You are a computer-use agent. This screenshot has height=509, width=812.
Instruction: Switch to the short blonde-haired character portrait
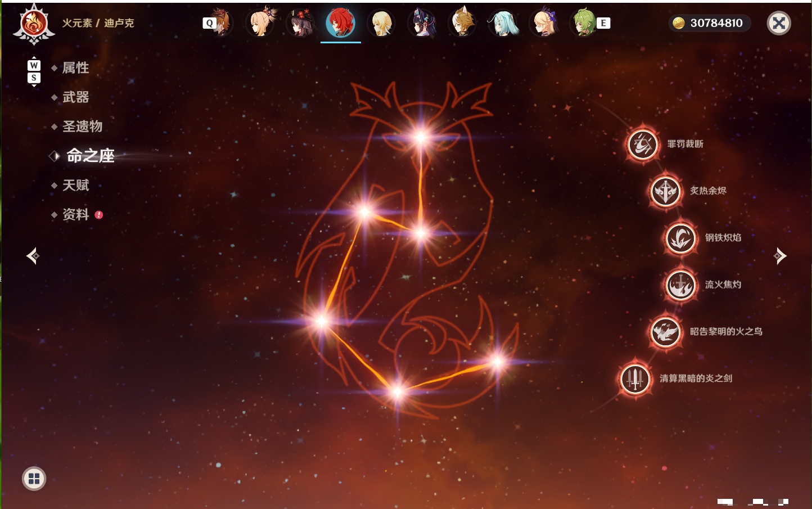click(381, 23)
